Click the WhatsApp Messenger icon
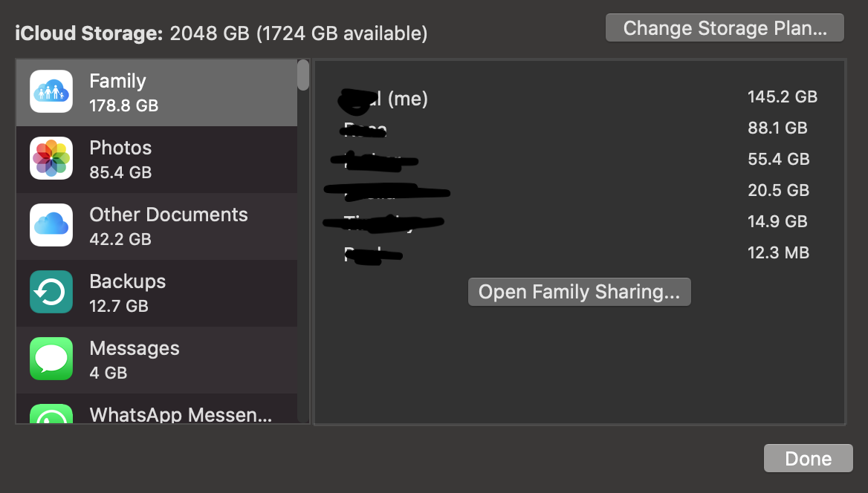The height and width of the screenshot is (493, 868). point(51,414)
